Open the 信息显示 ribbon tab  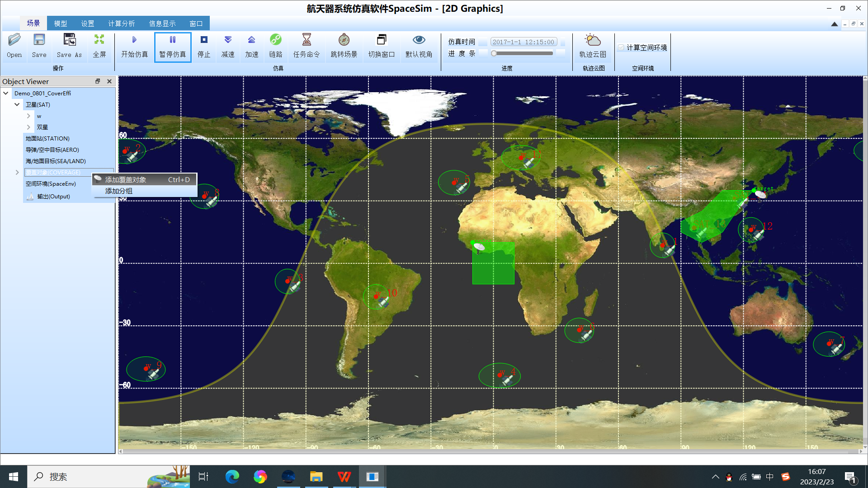(162, 23)
